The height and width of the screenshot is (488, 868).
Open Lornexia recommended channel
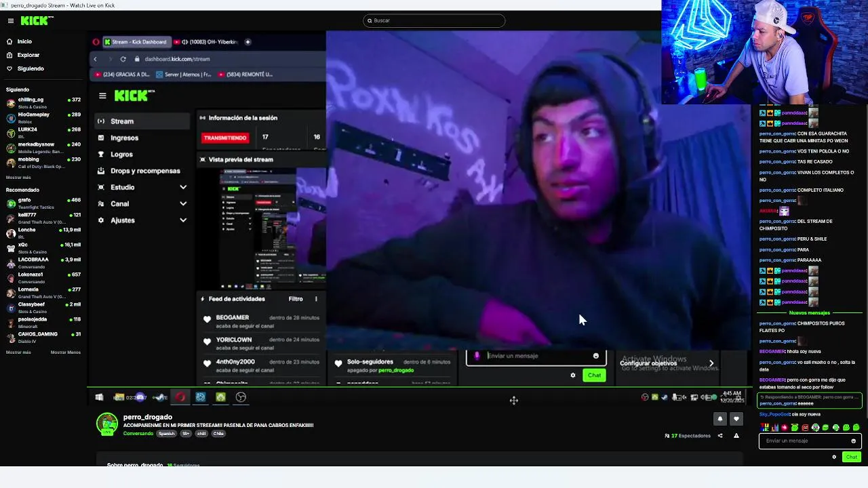pos(43,292)
